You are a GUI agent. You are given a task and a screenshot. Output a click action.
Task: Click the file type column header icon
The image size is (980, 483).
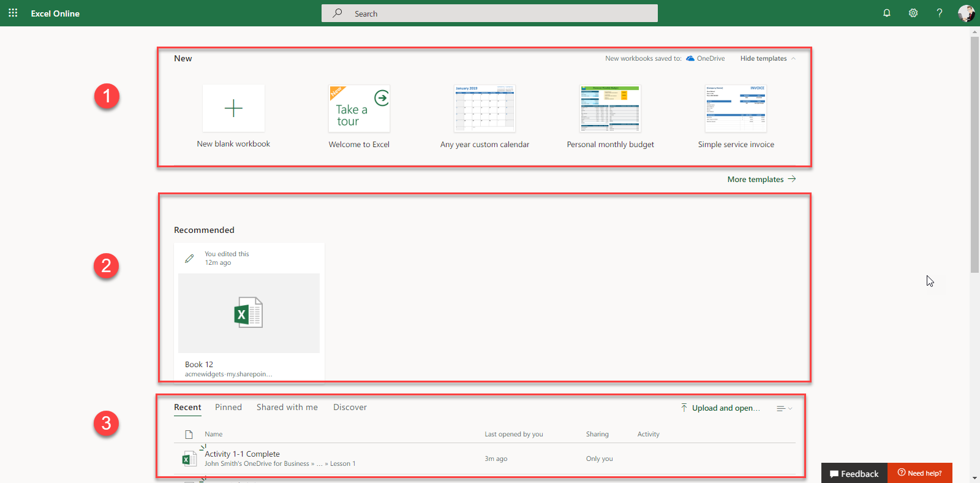click(x=189, y=434)
